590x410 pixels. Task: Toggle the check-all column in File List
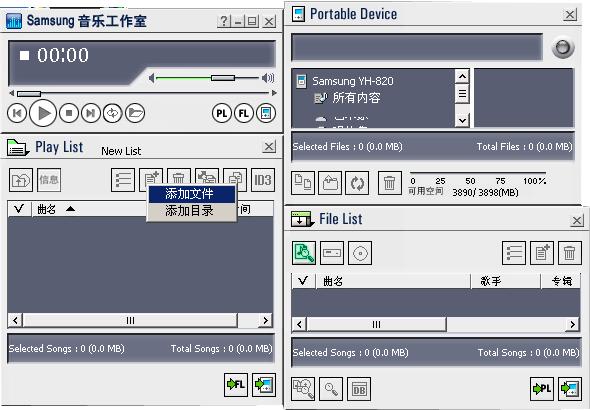point(303,281)
